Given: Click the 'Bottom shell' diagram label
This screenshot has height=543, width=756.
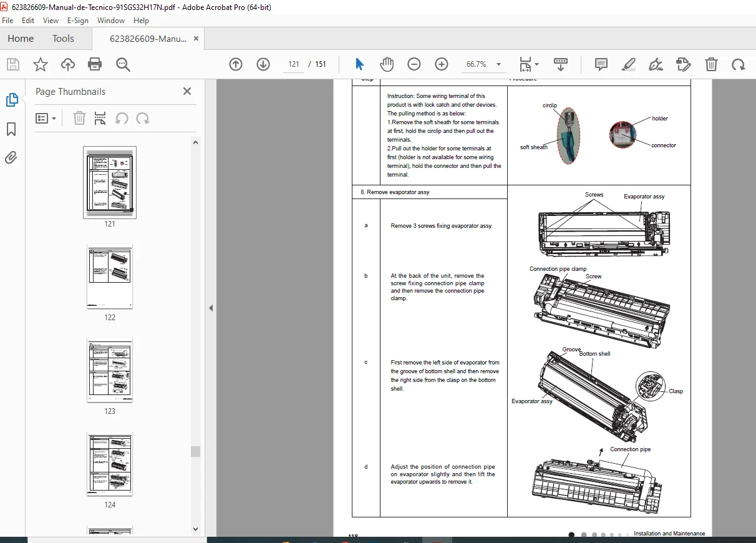Looking at the screenshot, I should point(594,354).
